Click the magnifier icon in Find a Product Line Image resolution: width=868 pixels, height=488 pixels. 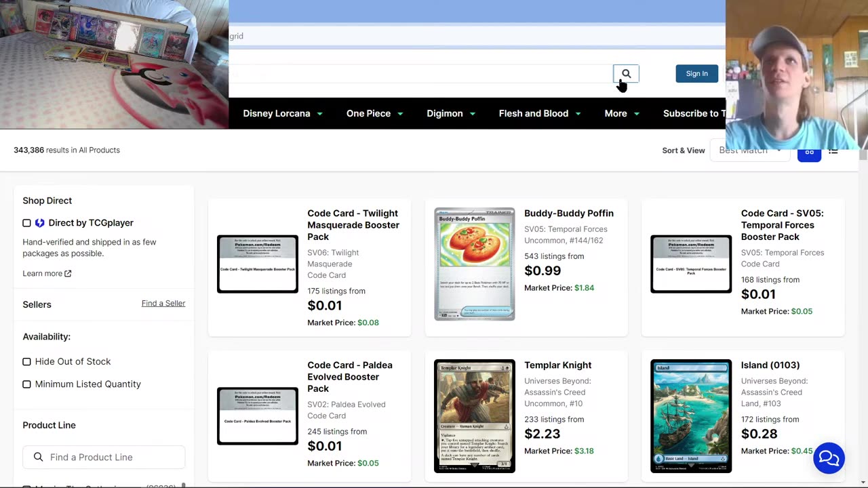pos(39,457)
